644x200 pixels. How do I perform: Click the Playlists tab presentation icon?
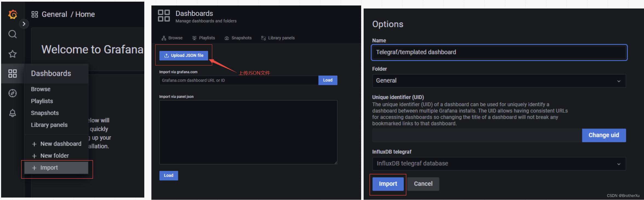click(194, 38)
